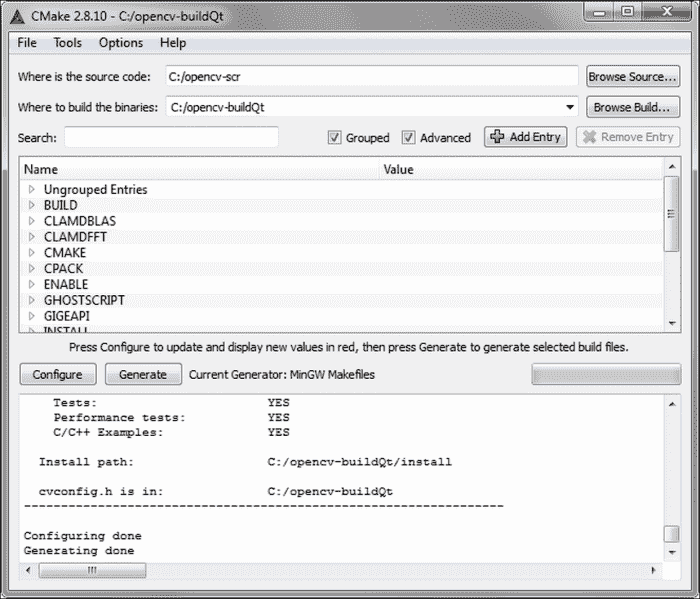Open the Help menu

[x=173, y=43]
